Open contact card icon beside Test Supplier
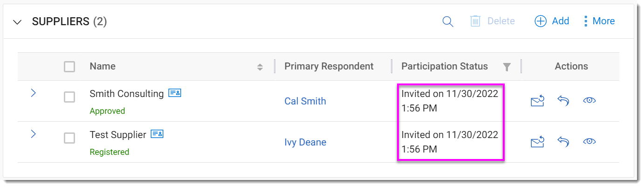 tap(157, 134)
